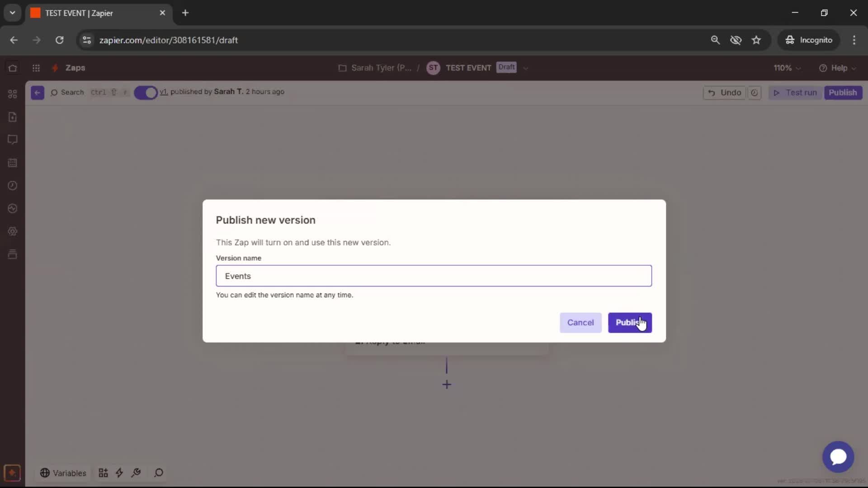Bookmark this page with the star icon
The height and width of the screenshot is (488, 868).
coord(756,40)
